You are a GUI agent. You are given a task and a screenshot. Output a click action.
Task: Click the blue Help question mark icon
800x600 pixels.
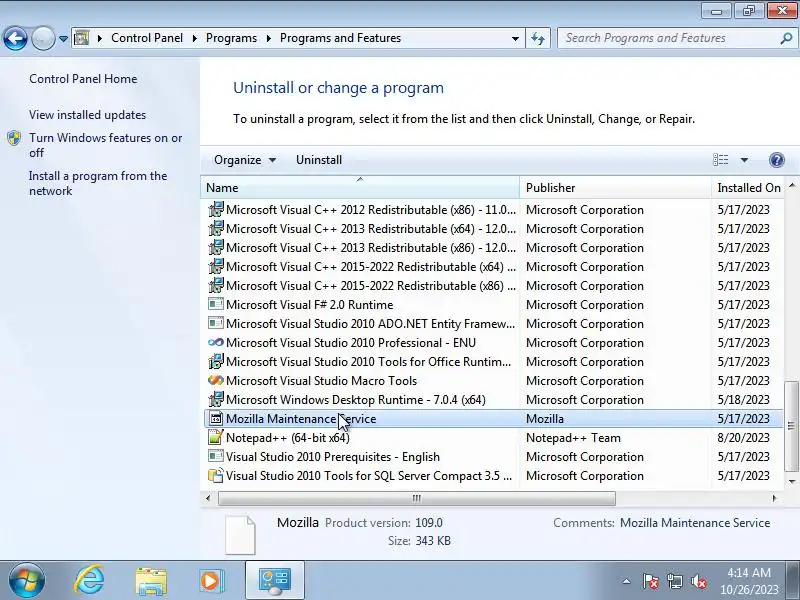tap(777, 160)
